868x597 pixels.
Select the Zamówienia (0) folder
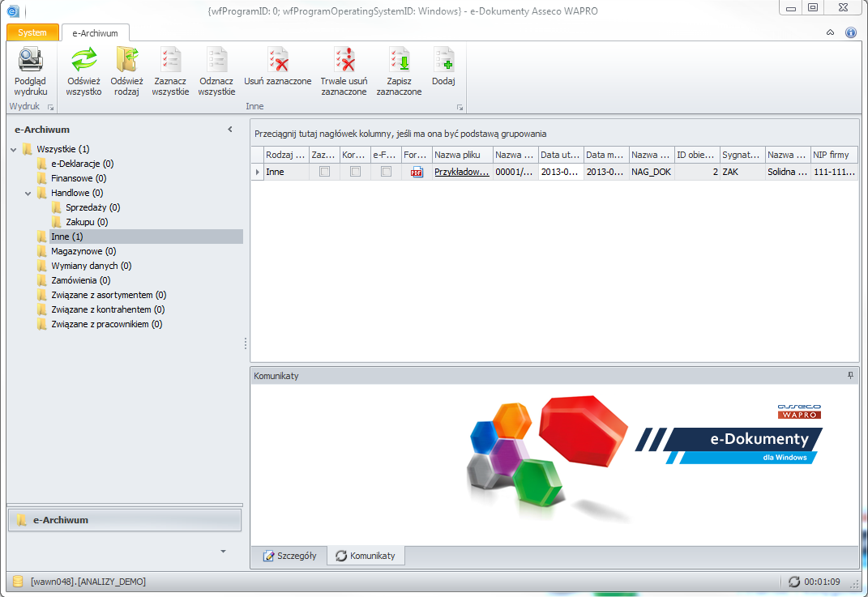81,280
